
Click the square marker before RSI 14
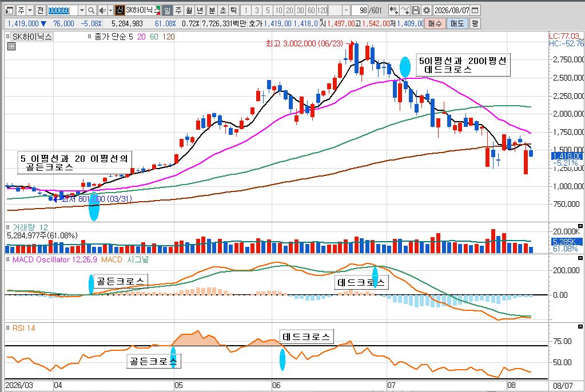[x=8, y=328]
